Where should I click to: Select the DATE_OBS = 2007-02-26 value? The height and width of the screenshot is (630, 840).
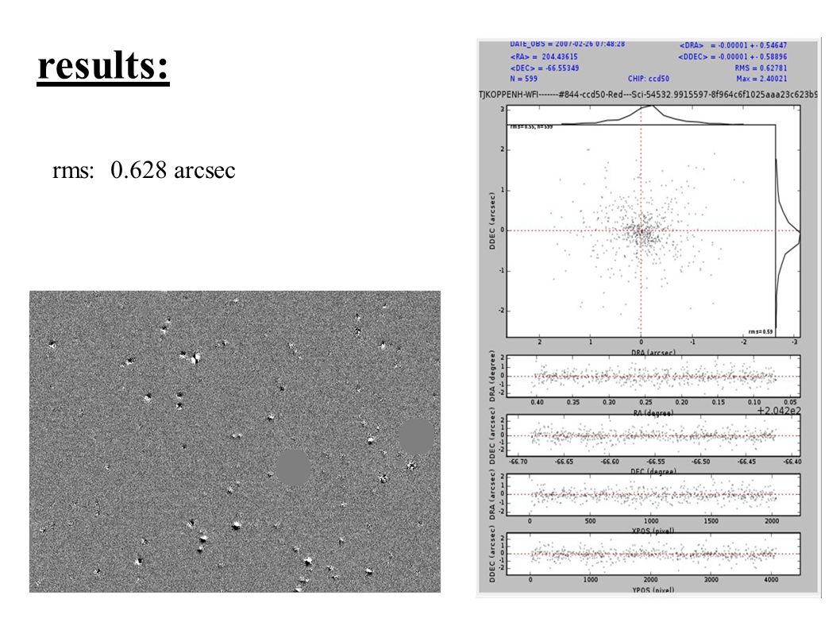pyautogui.click(x=568, y=44)
